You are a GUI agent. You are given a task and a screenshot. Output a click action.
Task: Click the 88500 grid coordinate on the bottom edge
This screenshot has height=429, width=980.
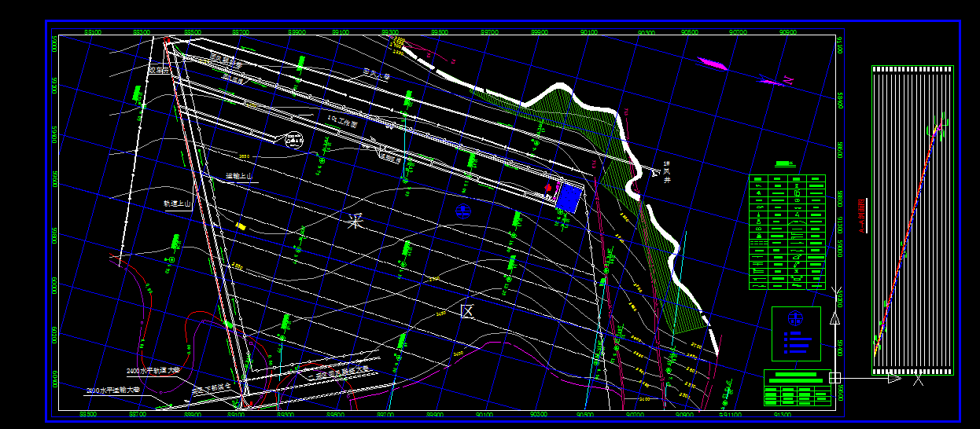pyautogui.click(x=88, y=414)
